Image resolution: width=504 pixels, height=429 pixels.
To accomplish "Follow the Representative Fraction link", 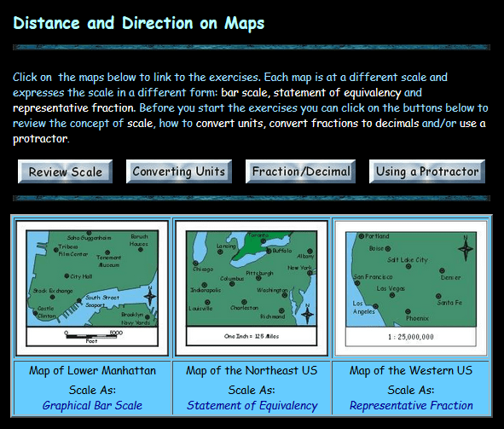I will [x=411, y=405].
